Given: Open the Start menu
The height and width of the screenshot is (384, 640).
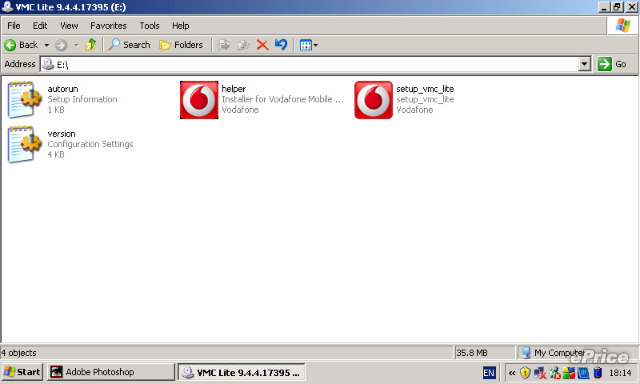Looking at the screenshot, I should click(22, 372).
